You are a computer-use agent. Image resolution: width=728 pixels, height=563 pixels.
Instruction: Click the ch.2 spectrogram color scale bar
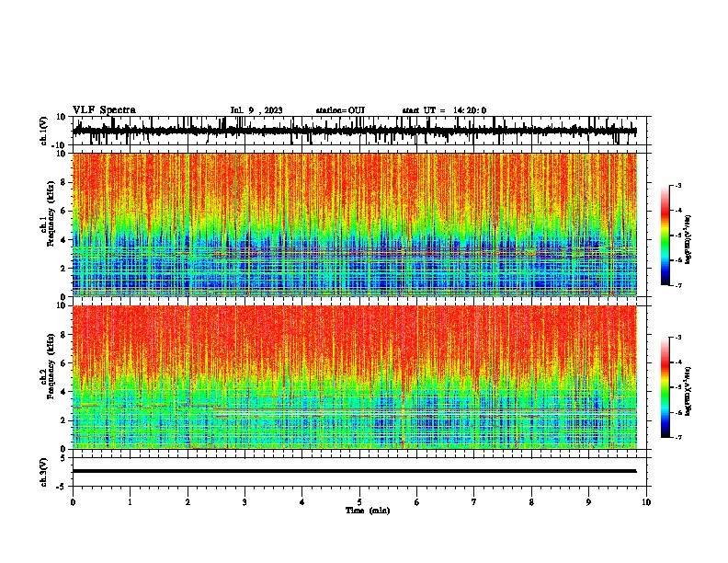[665, 387]
